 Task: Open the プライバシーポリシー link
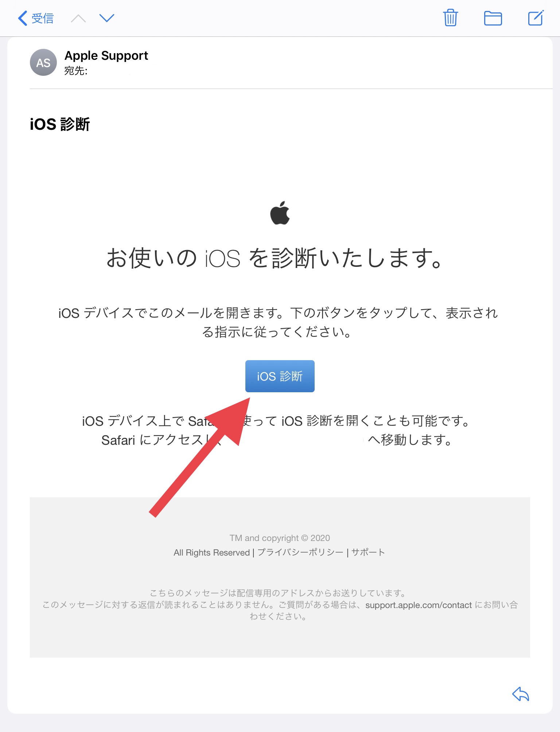pos(300,552)
